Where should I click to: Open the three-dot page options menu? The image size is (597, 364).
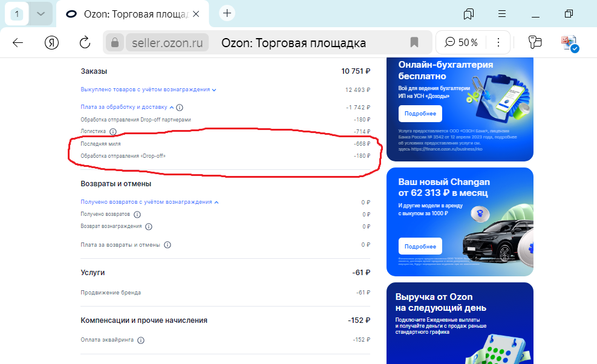point(498,42)
